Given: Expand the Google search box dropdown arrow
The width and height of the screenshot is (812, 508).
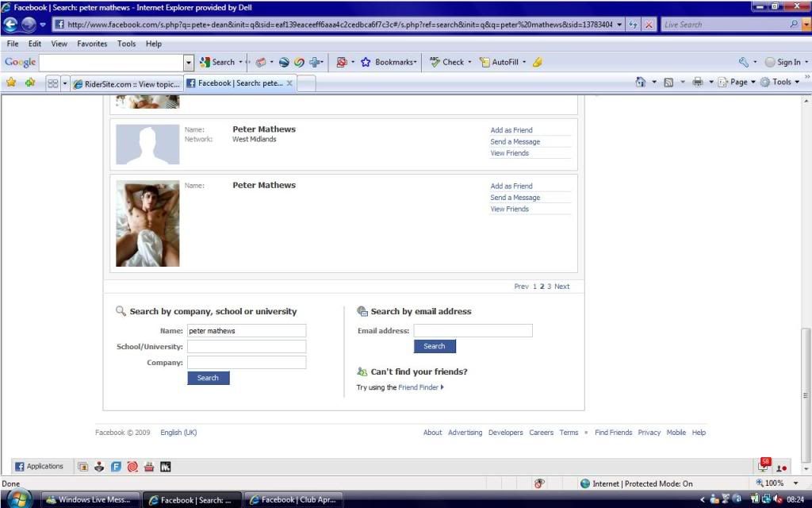Looking at the screenshot, I should coord(189,62).
